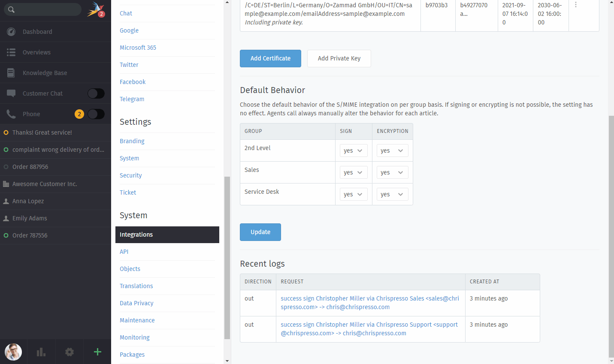The image size is (614, 364).
Task: Open the Zammad logo notifications
Action: click(96, 9)
